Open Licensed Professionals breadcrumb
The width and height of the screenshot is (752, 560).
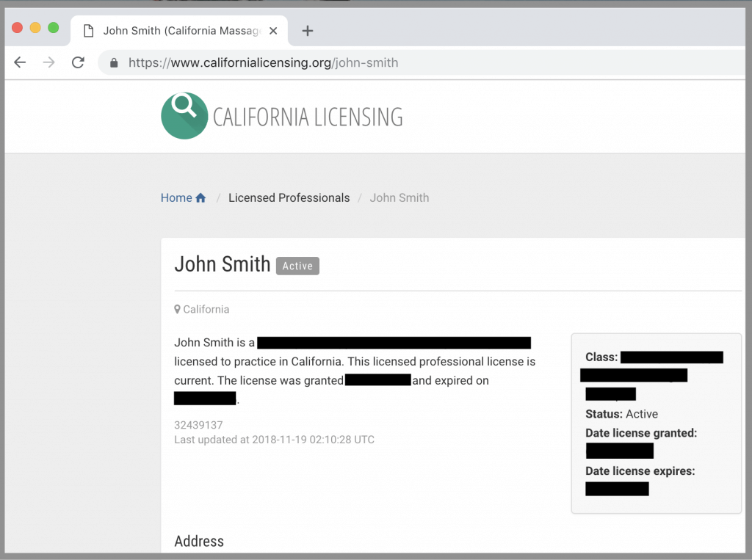tap(289, 197)
